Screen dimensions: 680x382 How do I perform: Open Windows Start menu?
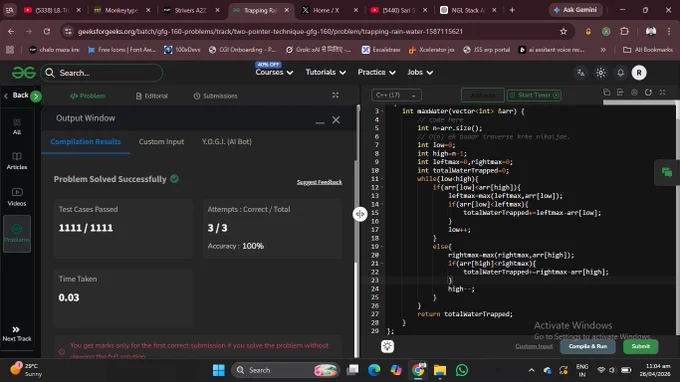click(219, 370)
